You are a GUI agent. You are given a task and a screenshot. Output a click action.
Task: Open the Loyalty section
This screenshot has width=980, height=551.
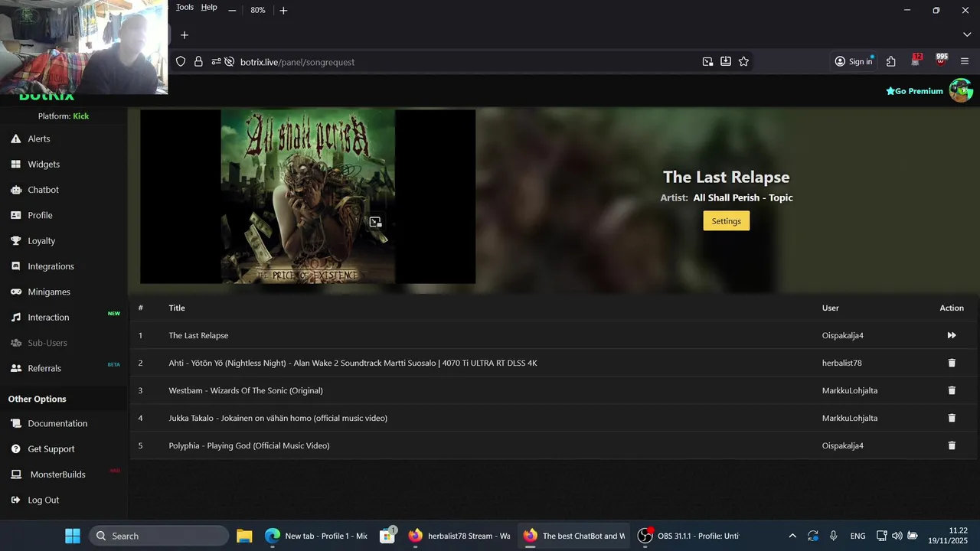pos(41,240)
